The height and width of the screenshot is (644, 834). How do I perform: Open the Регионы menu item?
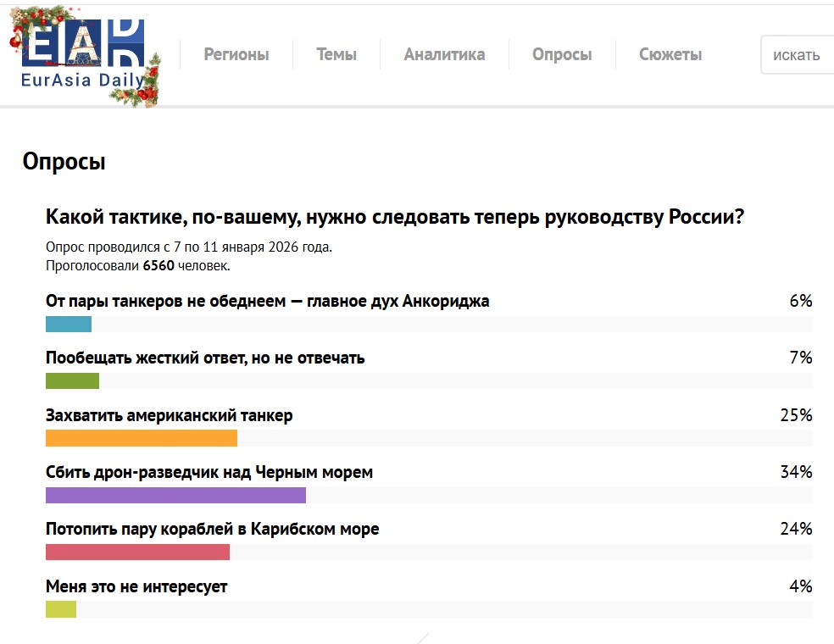click(x=236, y=55)
